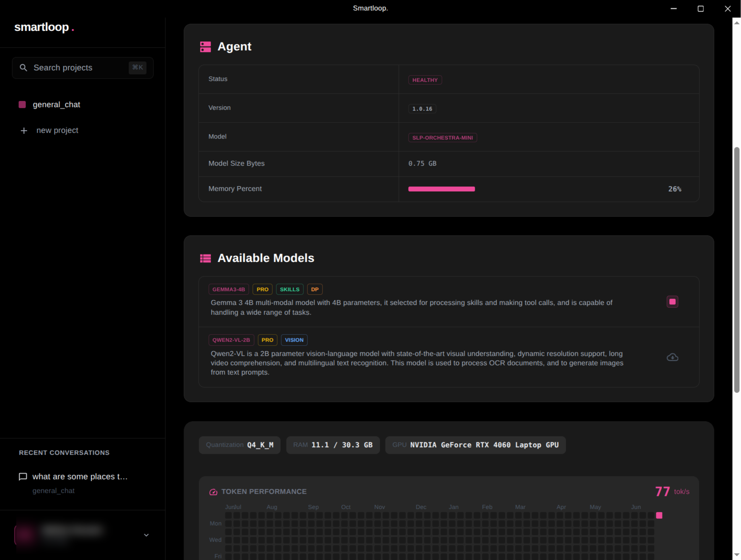Click the SLP-ORCHESTRA-MINI model badge
The height and width of the screenshot is (560, 741).
click(x=442, y=137)
